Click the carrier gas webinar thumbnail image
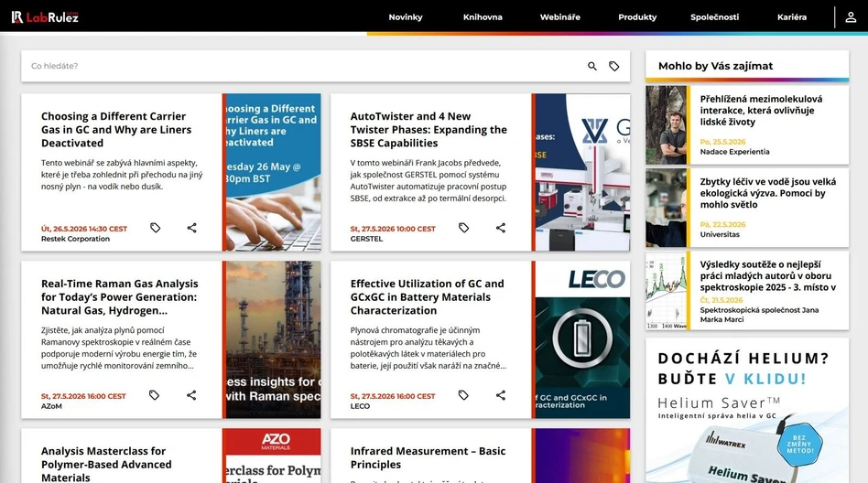 point(274,172)
